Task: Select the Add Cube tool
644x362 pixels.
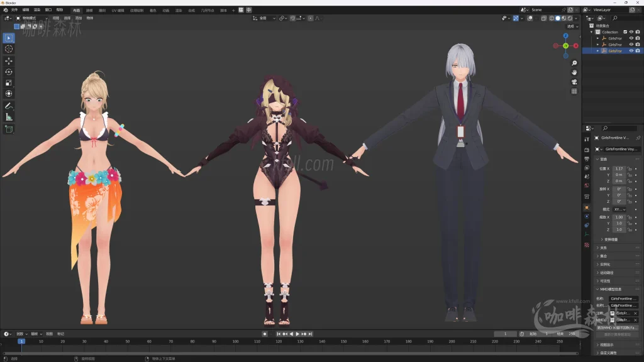Action: point(9,129)
